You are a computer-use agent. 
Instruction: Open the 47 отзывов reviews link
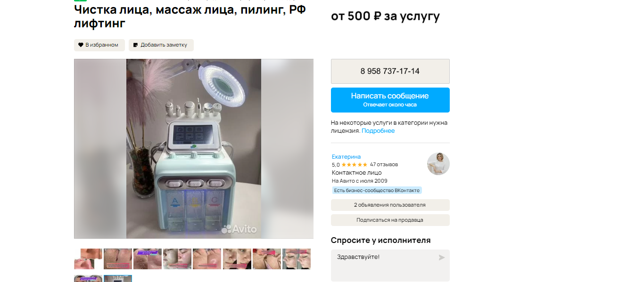point(384,165)
